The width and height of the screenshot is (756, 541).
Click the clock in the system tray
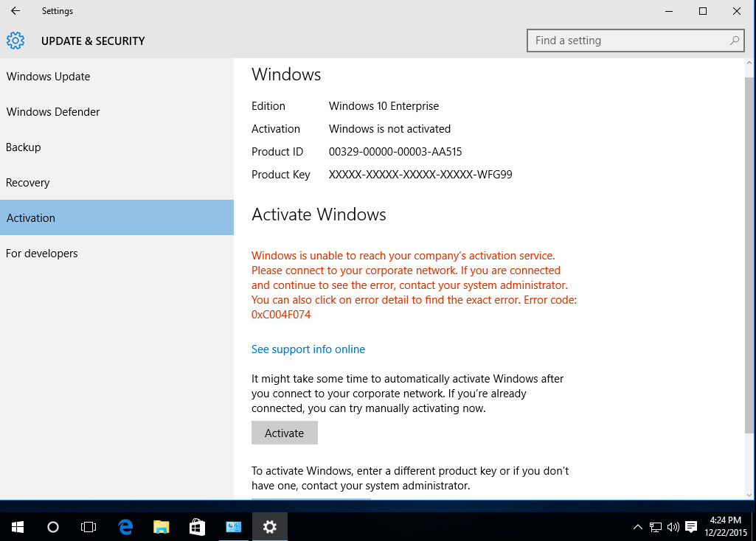tap(725, 525)
